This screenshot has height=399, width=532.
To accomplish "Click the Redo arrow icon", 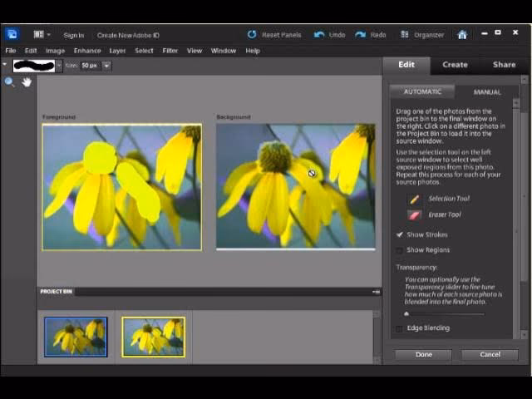I will [x=360, y=35].
